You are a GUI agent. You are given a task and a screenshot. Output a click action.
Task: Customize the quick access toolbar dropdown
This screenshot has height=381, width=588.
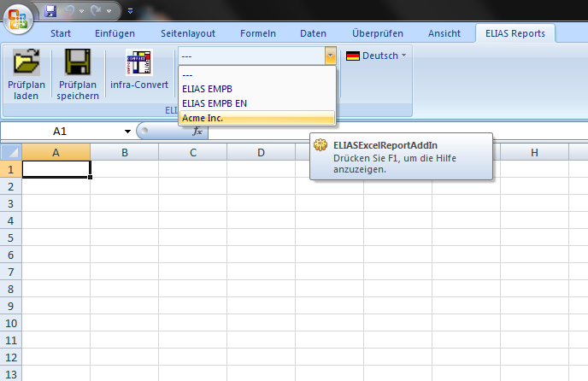pyautogui.click(x=130, y=11)
